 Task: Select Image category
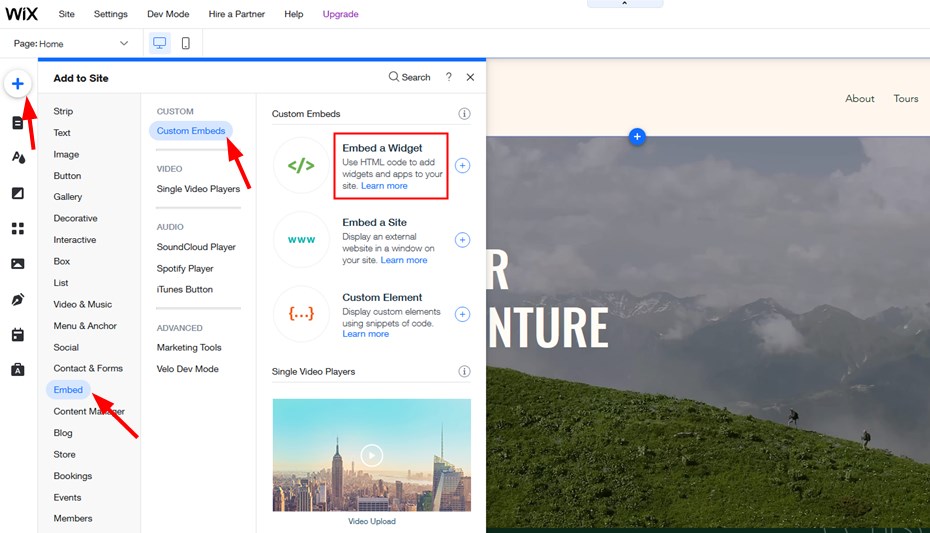(x=66, y=154)
